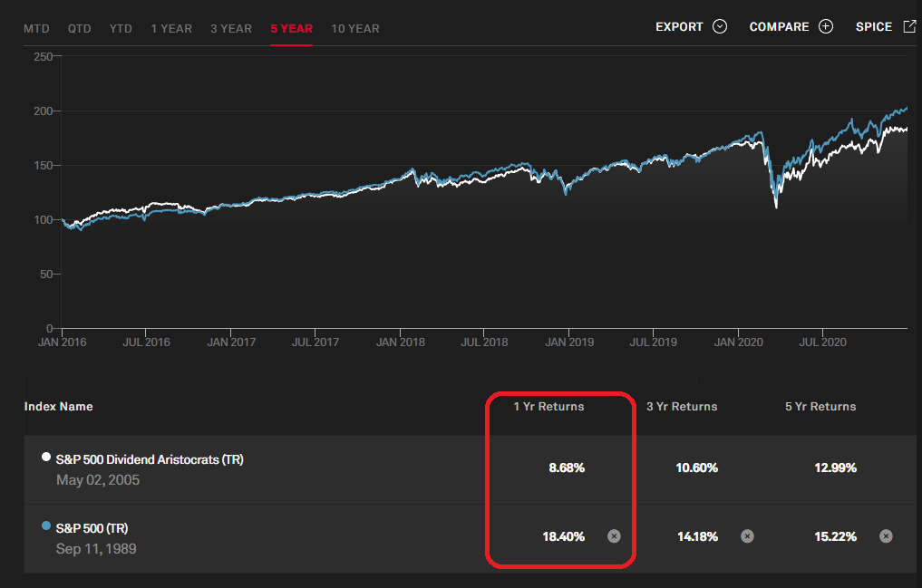The width and height of the screenshot is (922, 588).
Task: Click the x icon beside 15.22%
Action: click(886, 535)
